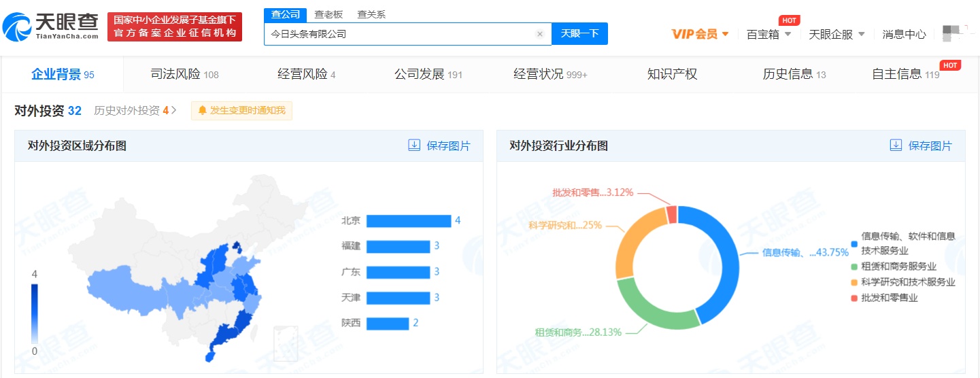Open the 司法风险 tab
The width and height of the screenshot is (980, 378).
point(184,75)
